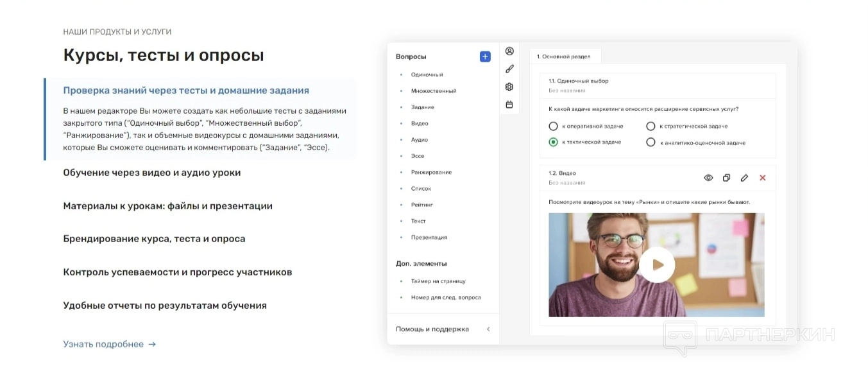Select the brush design icon
This screenshot has width=868, height=391.
(509, 69)
